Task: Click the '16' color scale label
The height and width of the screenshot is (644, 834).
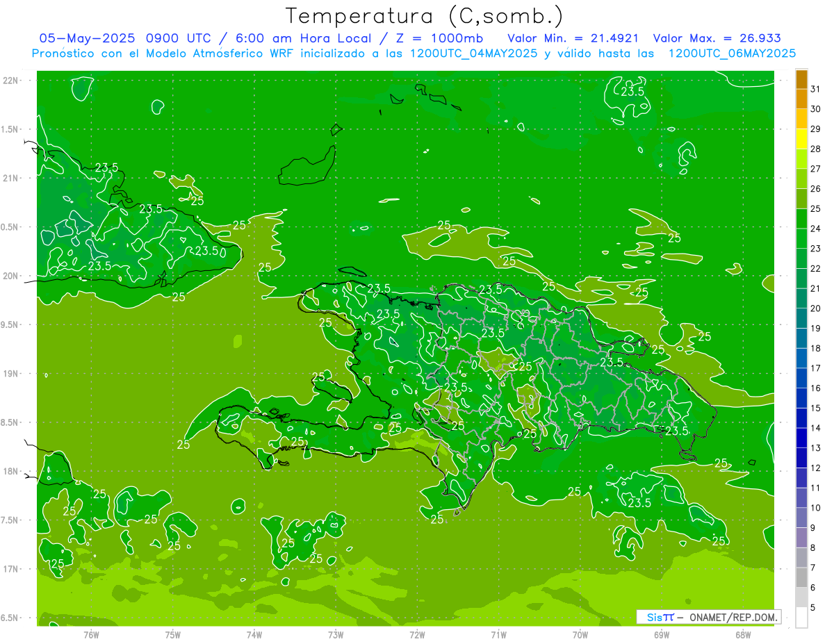Action: click(816, 388)
